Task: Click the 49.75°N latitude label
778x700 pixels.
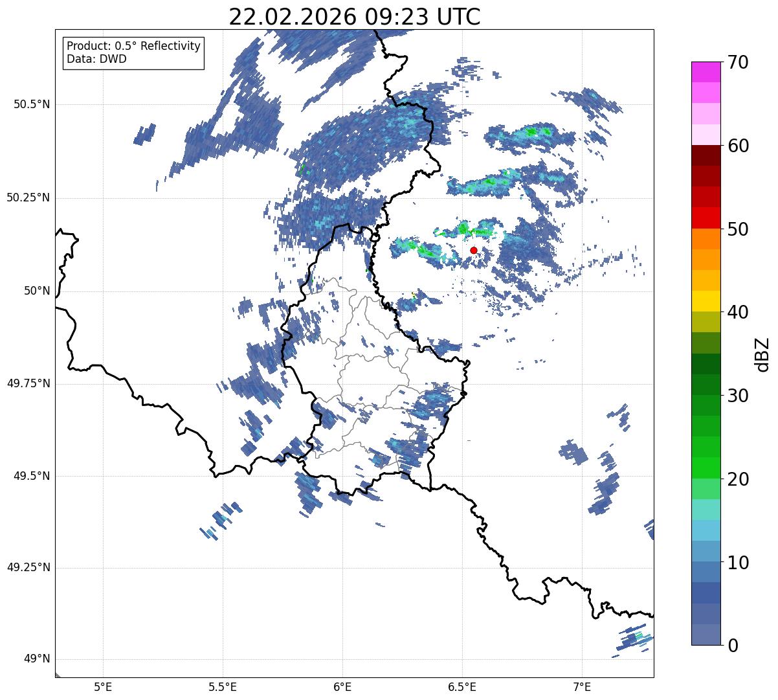Action: 28,383
